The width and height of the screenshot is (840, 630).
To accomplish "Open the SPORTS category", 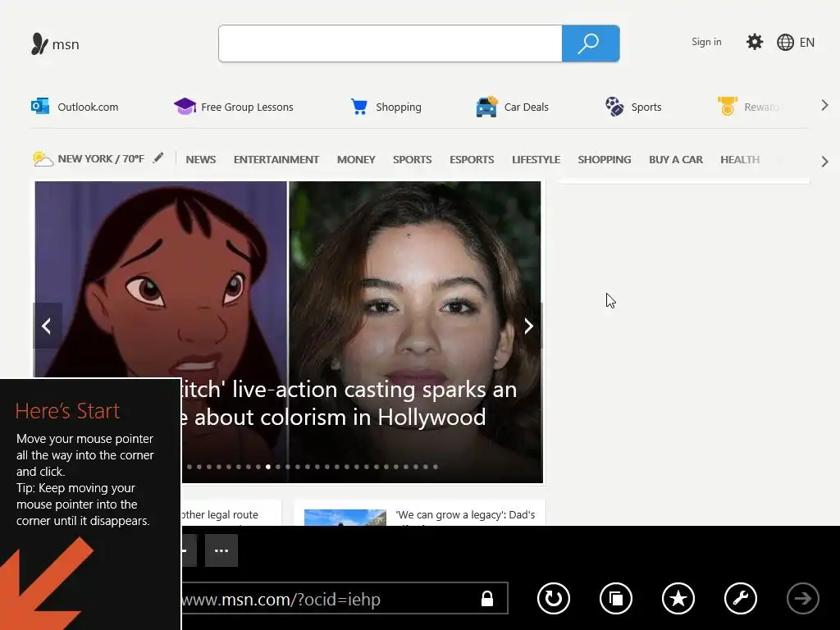I will click(412, 160).
